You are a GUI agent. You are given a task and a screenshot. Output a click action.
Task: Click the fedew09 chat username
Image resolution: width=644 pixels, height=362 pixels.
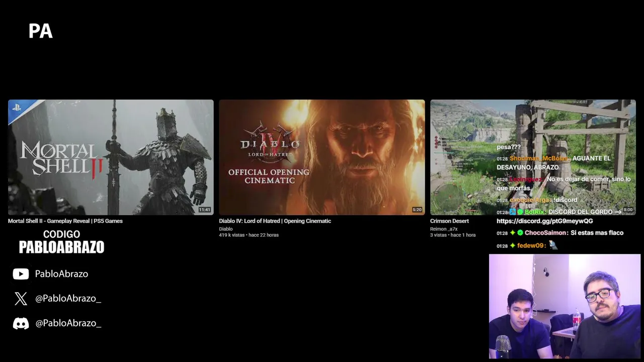click(531, 245)
